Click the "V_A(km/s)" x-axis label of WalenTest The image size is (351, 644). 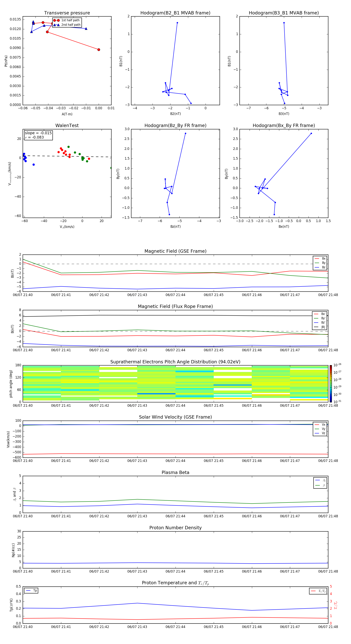pos(67,227)
